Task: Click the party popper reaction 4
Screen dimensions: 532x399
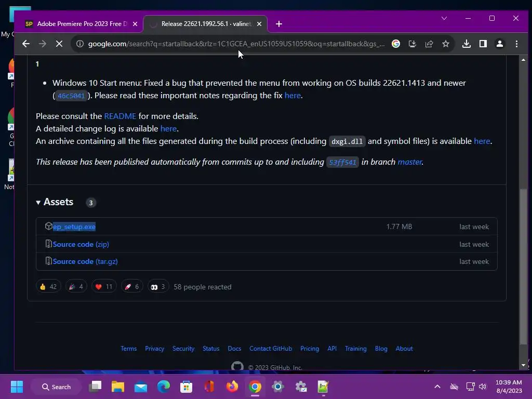Action: pyautogui.click(x=76, y=287)
